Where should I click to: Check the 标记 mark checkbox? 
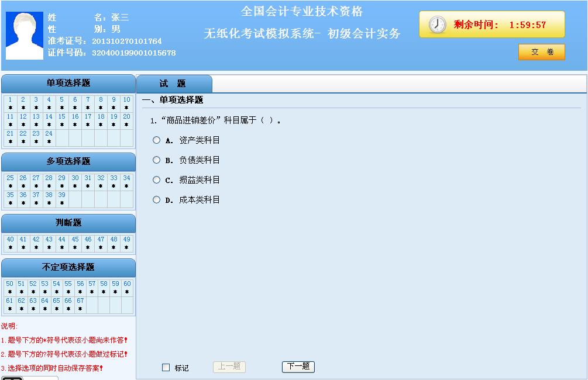166,368
